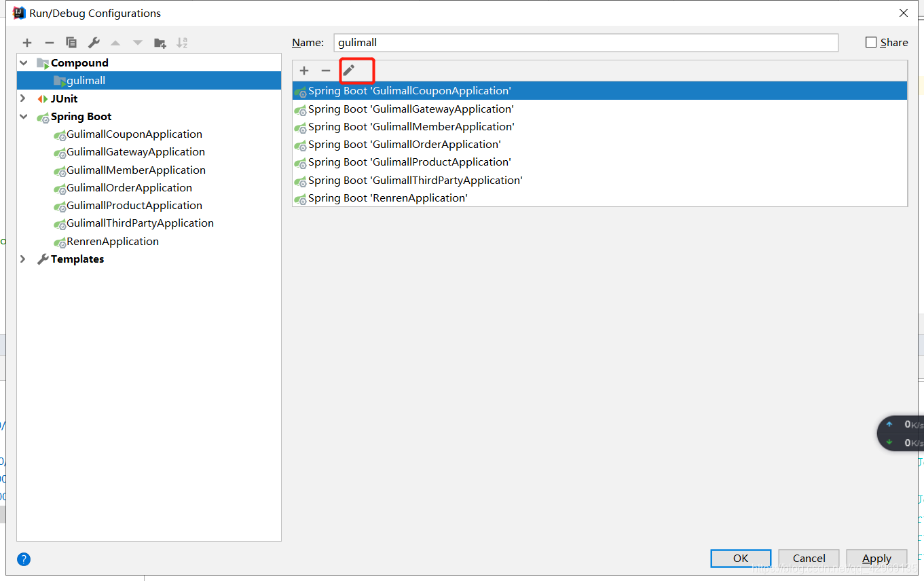
Task: Open edit templates wrench icon
Action: pyautogui.click(x=94, y=43)
